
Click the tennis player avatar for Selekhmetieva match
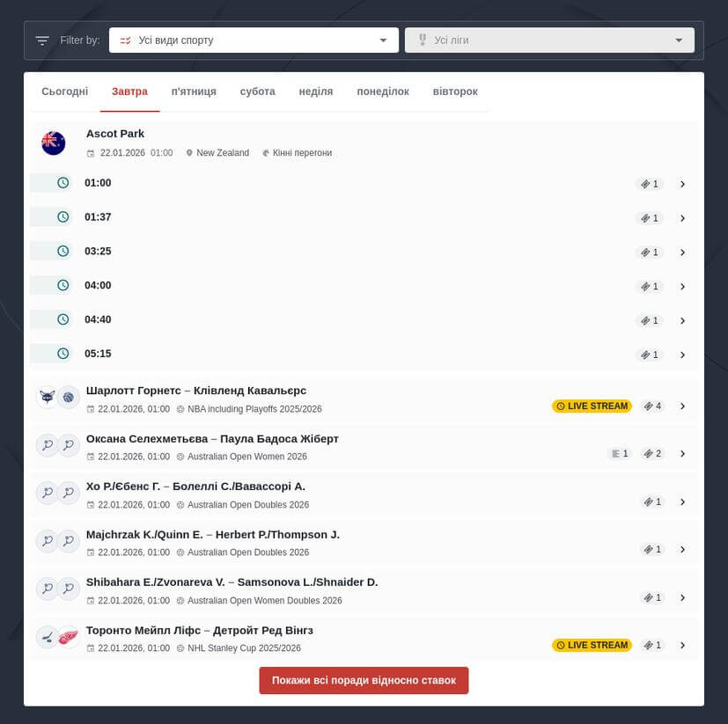47,445
